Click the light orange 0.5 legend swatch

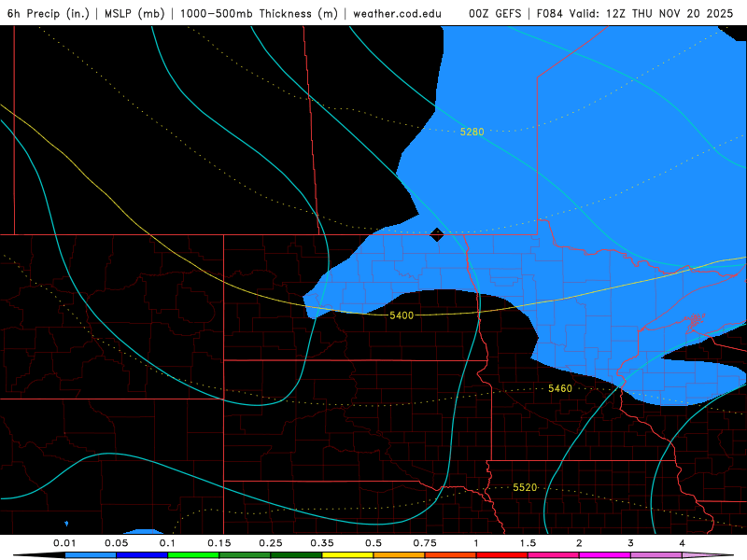400,555
